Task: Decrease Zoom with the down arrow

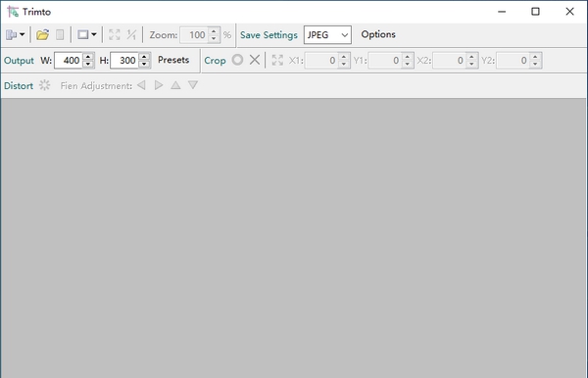Action: click(214, 38)
